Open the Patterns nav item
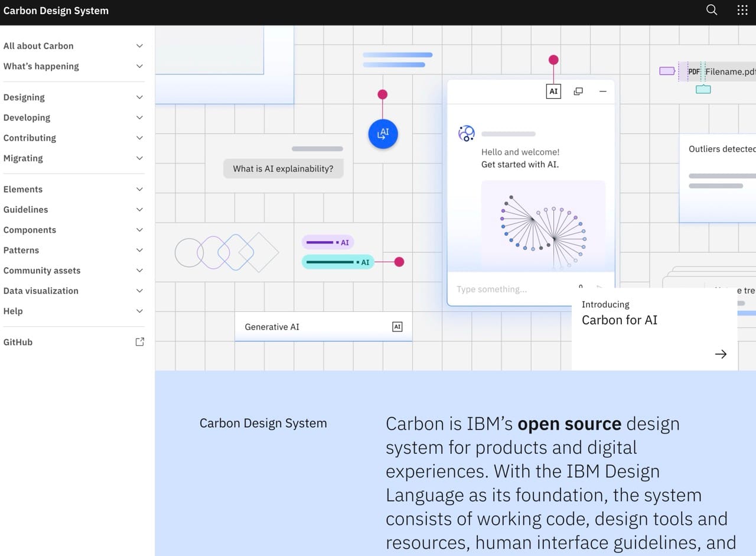 [x=74, y=250]
